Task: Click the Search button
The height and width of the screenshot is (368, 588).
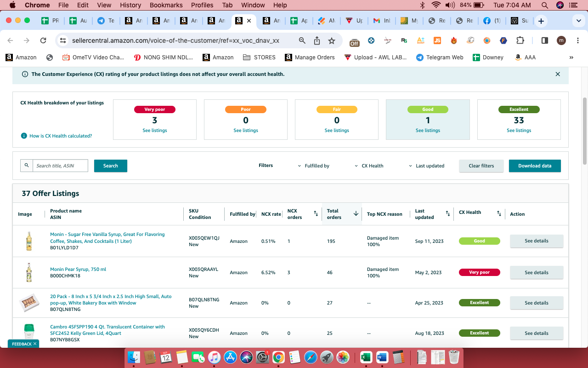Action: 111,166
